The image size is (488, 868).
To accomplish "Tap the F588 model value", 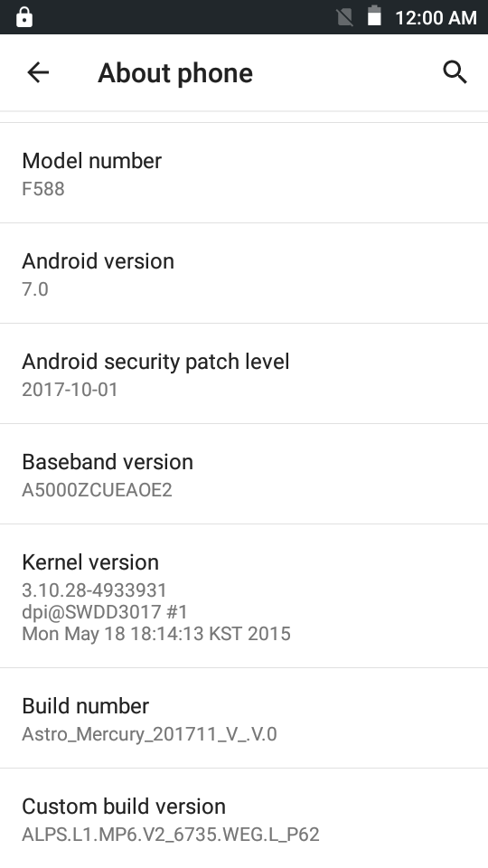I will coord(43,189).
